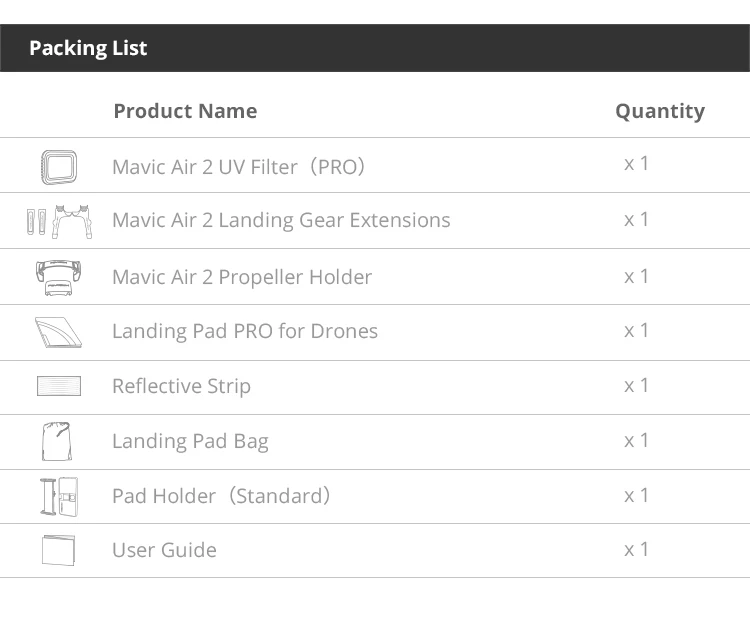Click Mavic Air 2 Propeller Holder text
Viewport: 750px width, 630px height.
click(x=242, y=276)
